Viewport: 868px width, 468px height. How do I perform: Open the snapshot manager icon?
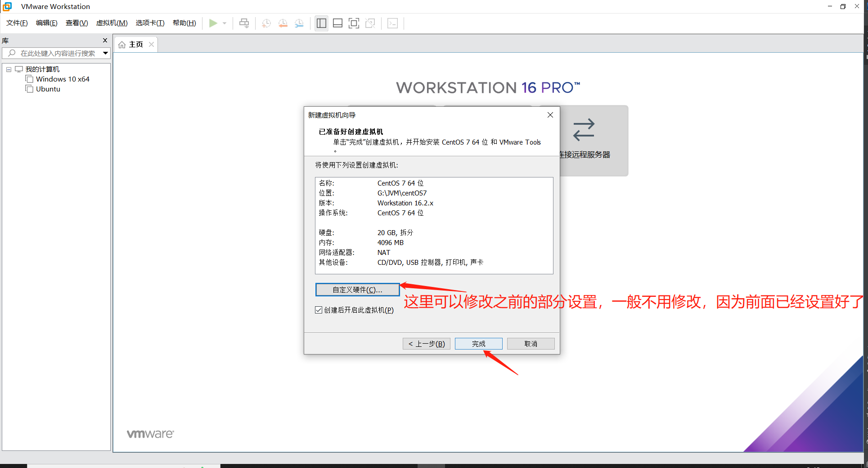(x=299, y=23)
